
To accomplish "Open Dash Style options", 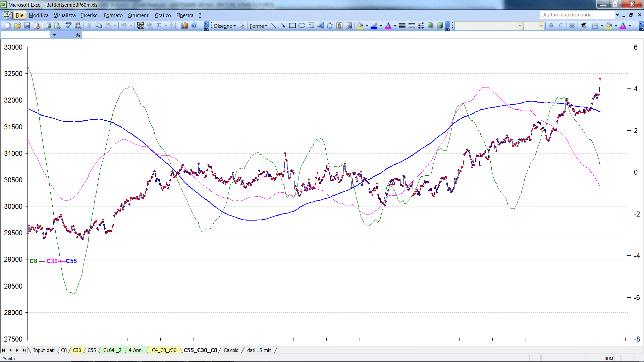I will [x=412, y=25].
